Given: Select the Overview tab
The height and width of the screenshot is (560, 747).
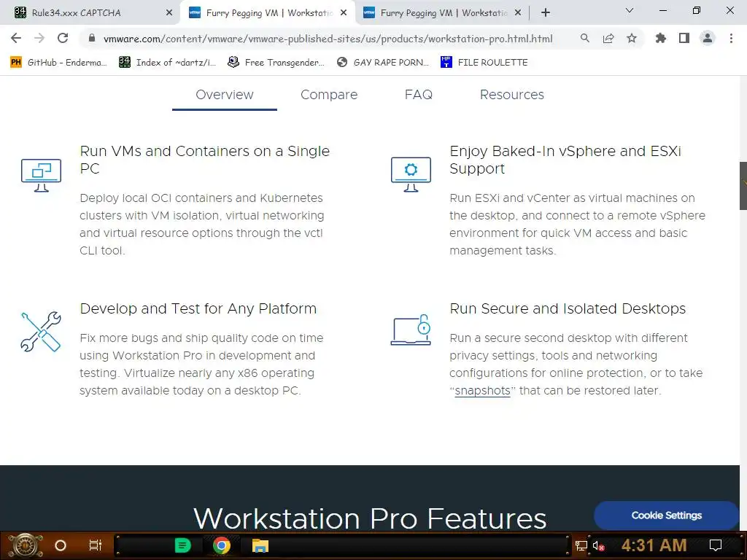Looking at the screenshot, I should click(x=225, y=95).
